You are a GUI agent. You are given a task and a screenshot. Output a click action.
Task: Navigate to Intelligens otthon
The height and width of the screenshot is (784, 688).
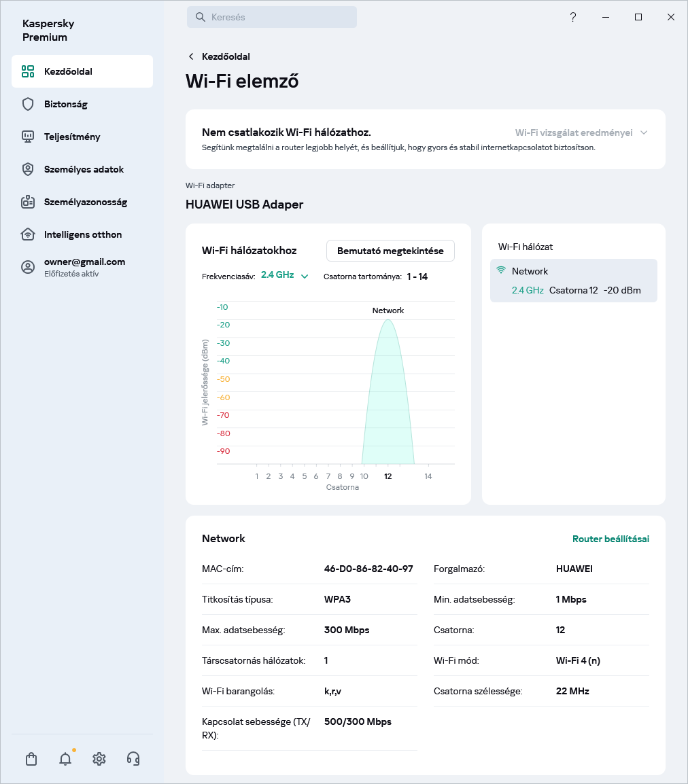[83, 234]
